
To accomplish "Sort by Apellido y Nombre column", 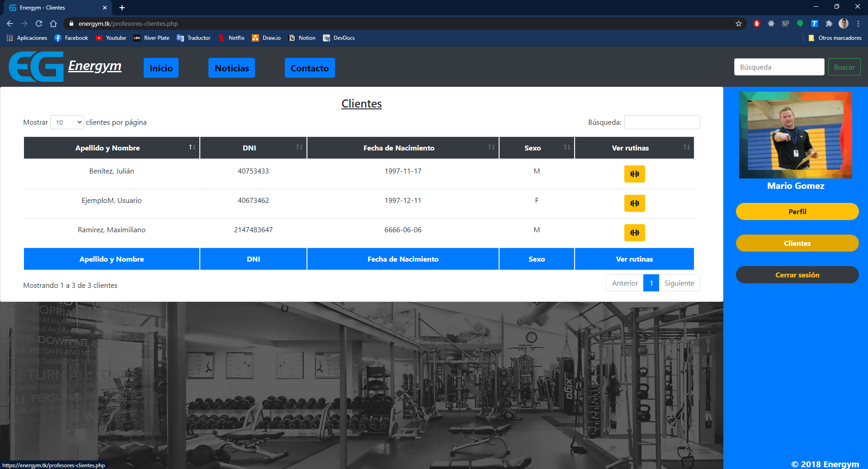I will point(112,148).
